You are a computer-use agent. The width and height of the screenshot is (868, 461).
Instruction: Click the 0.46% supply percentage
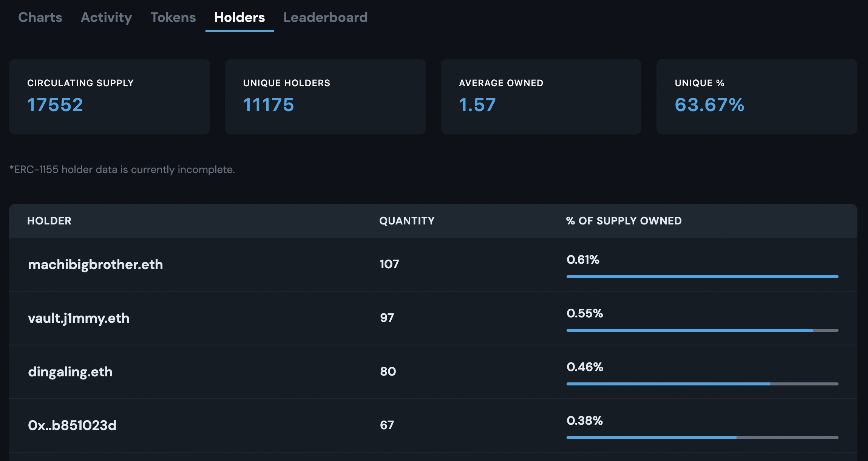(585, 367)
